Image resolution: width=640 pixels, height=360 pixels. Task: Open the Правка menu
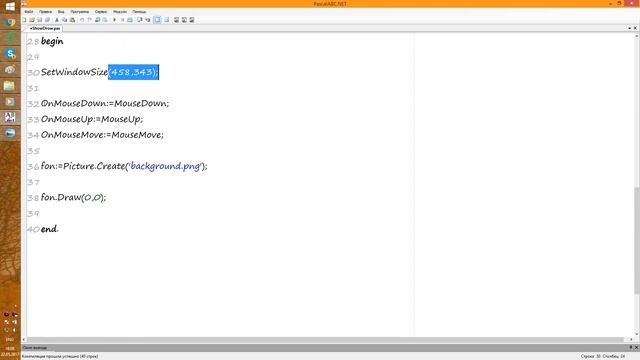45,11
